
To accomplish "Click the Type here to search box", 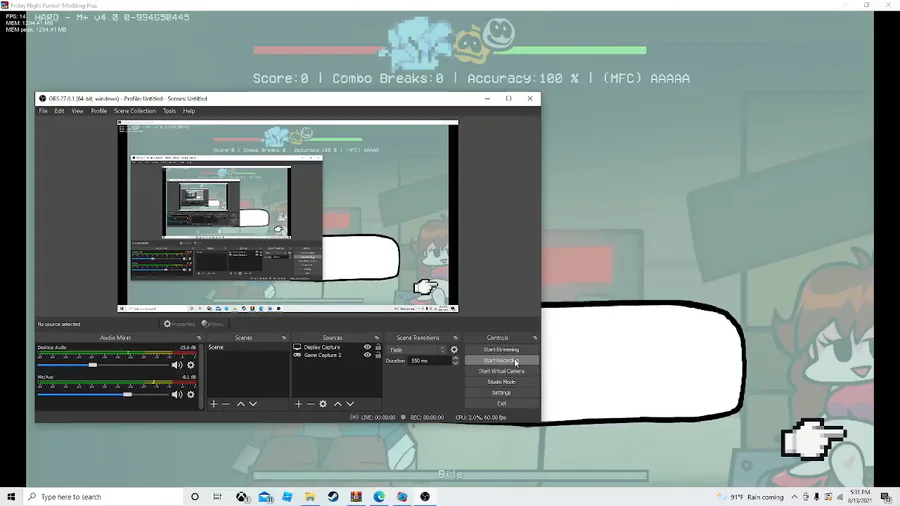I will coord(104,497).
